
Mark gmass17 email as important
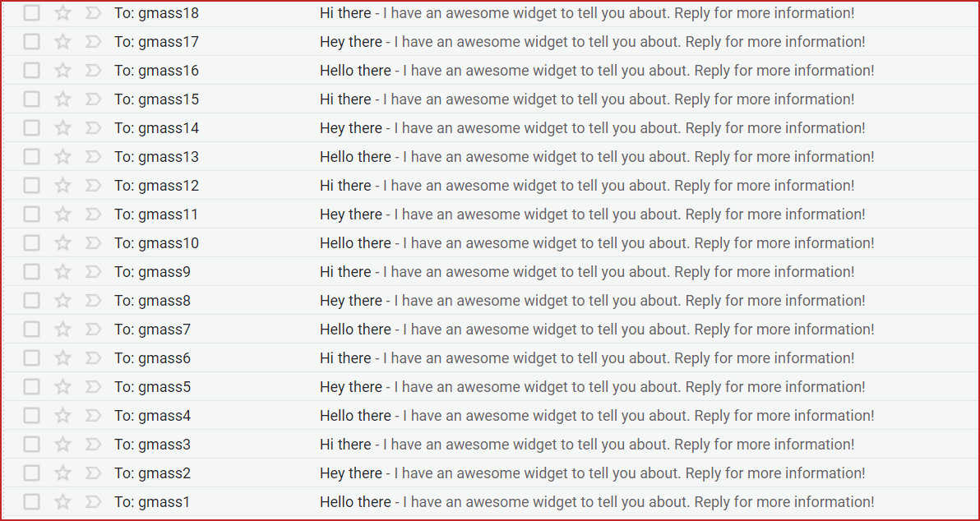click(93, 42)
